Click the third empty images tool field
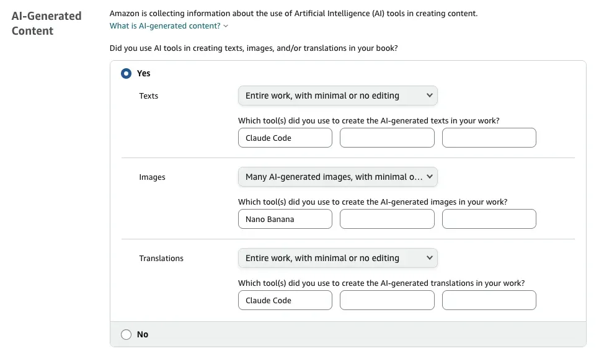The width and height of the screenshot is (599, 364). 489,219
